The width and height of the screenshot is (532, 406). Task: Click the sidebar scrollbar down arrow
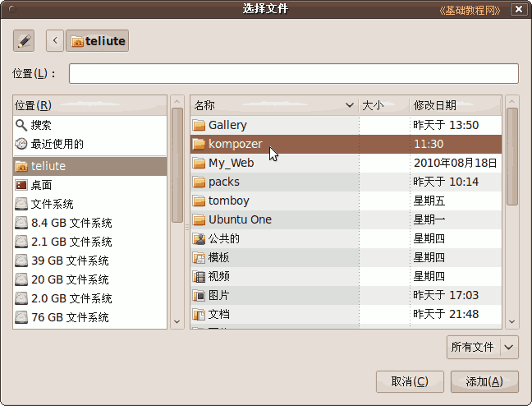177,321
